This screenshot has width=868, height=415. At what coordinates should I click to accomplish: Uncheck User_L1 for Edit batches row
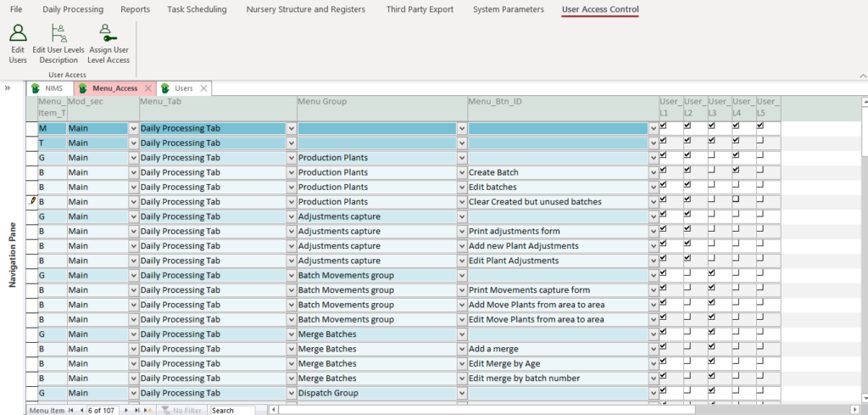pyautogui.click(x=664, y=186)
